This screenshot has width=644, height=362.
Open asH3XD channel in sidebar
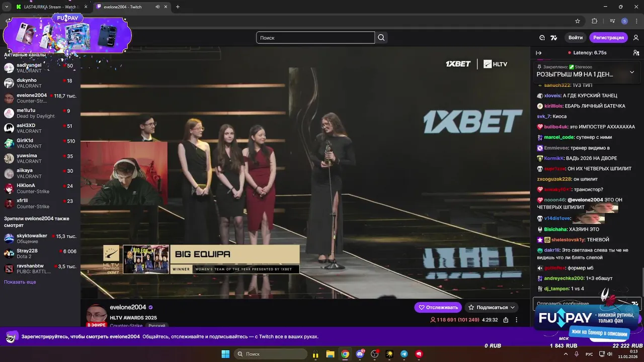[x=39, y=128]
